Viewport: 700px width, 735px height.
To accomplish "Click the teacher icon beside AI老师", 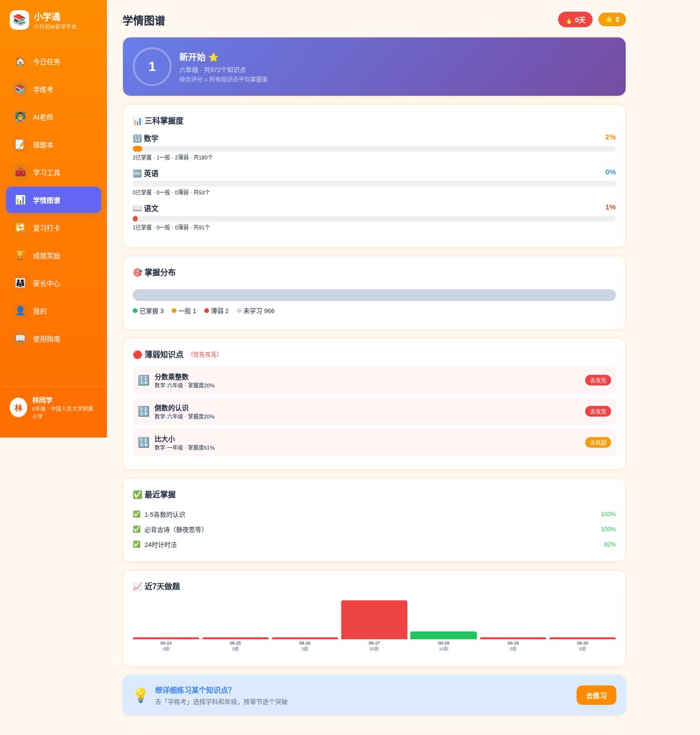I will pyautogui.click(x=20, y=117).
